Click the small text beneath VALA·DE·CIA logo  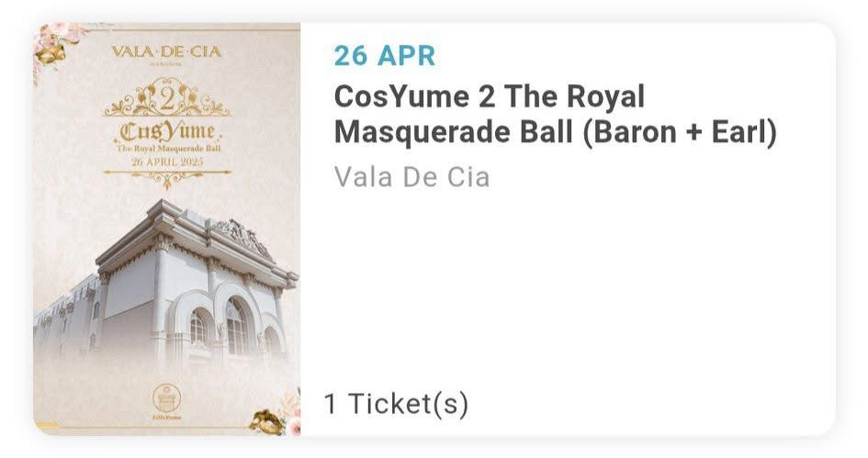(166, 64)
